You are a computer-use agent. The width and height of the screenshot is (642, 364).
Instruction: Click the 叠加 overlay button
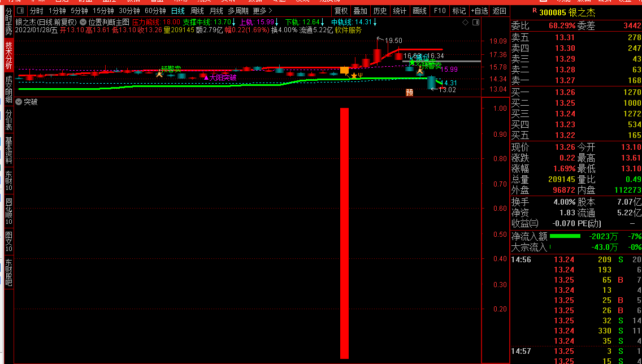361,11
